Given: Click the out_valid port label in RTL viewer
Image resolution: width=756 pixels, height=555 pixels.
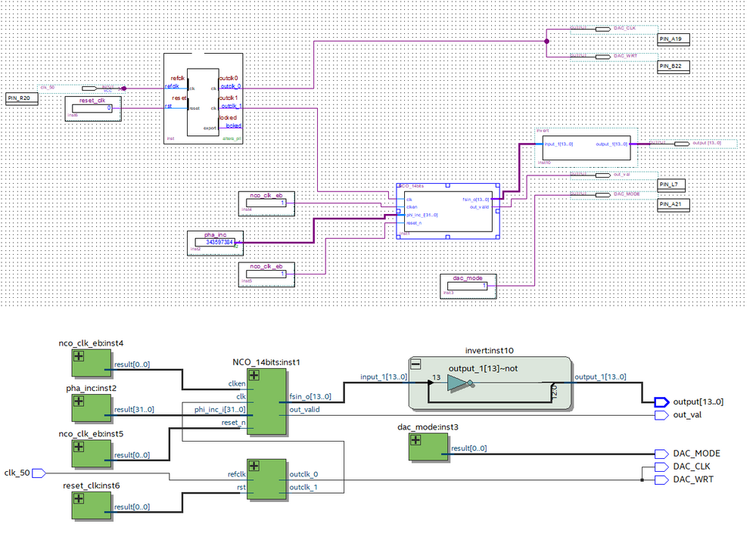Looking at the screenshot, I should tap(304, 410).
